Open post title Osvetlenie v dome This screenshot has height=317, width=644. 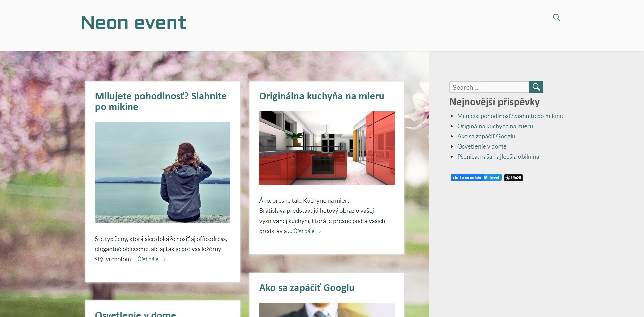(x=135, y=314)
